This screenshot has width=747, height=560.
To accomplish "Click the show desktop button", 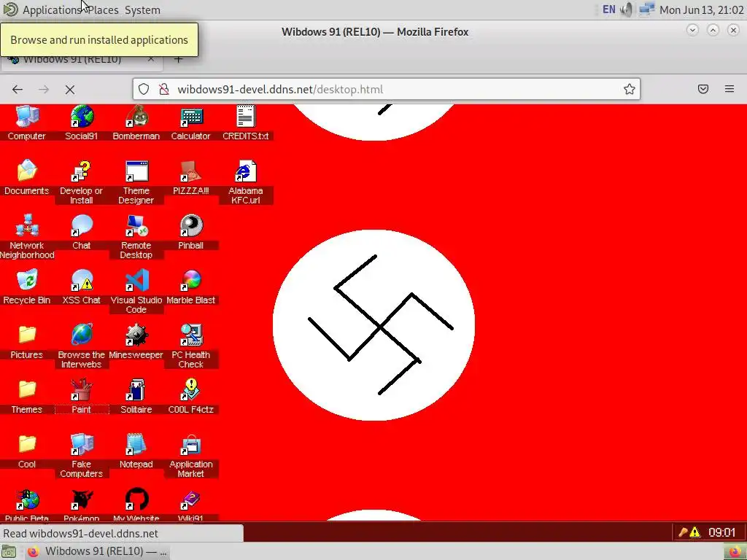I will pos(9,551).
